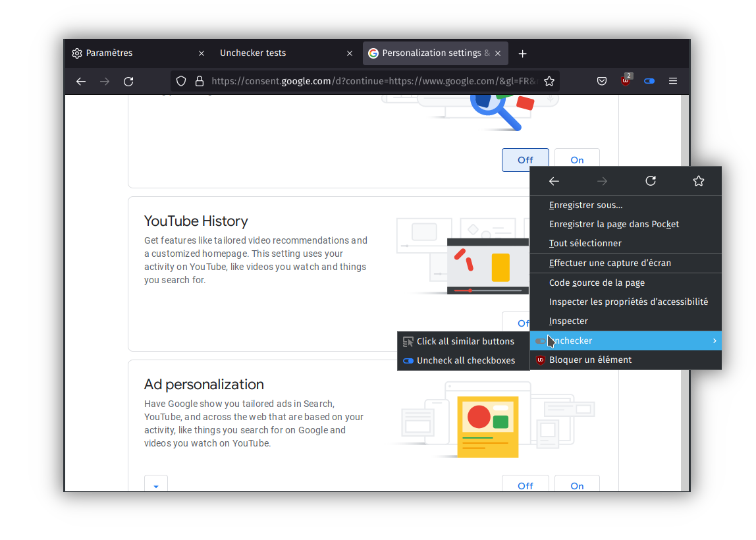Reload the page from the browser toolbar
The image size is (756, 540).
(128, 82)
